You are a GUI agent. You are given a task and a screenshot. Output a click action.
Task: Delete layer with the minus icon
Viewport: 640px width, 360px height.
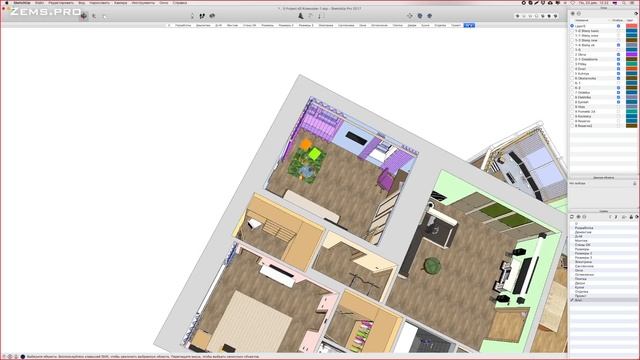tap(579, 13)
